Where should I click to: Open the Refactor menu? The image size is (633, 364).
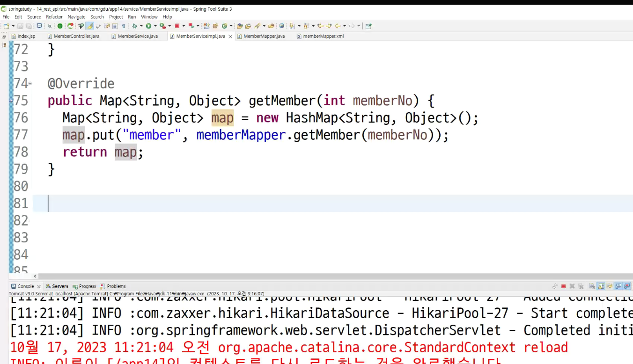coord(54,17)
